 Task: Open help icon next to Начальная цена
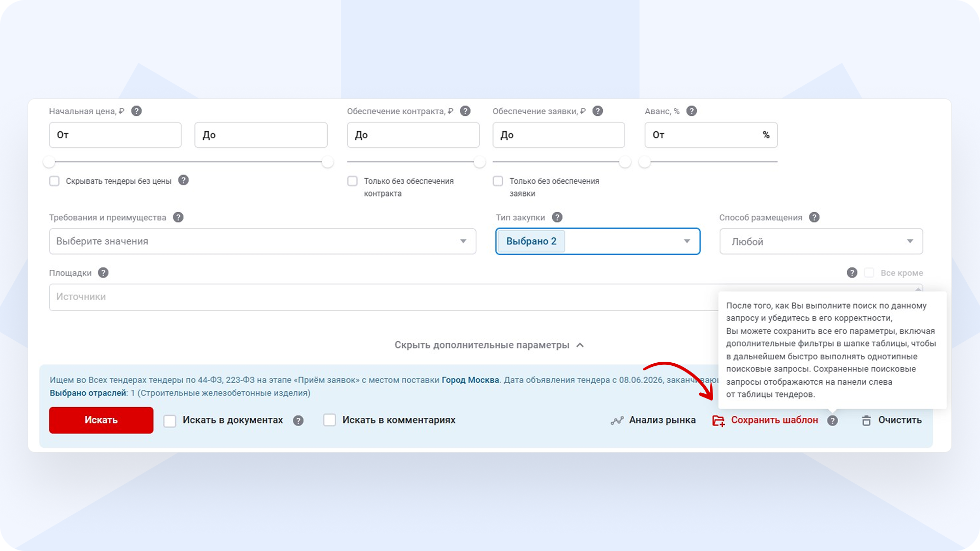pyautogui.click(x=136, y=111)
